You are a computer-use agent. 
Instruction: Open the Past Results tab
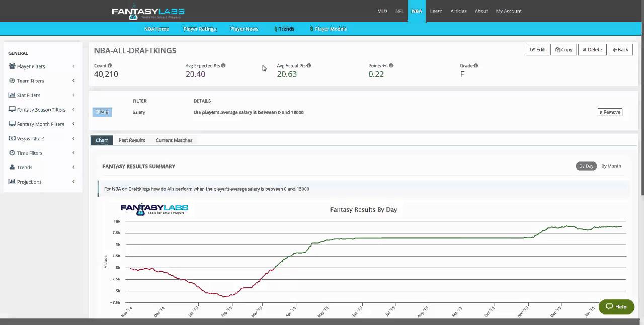point(132,140)
